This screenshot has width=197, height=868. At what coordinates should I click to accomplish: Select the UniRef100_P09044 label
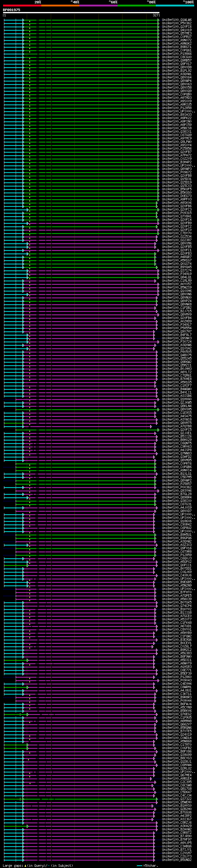pyautogui.click(x=177, y=701)
